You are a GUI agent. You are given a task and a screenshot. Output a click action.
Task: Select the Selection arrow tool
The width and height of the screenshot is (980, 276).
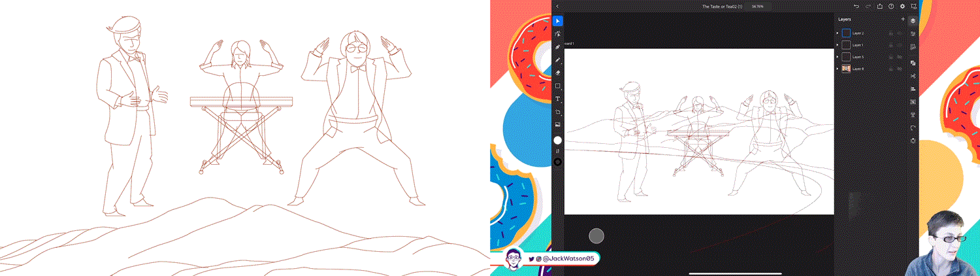click(x=558, y=21)
